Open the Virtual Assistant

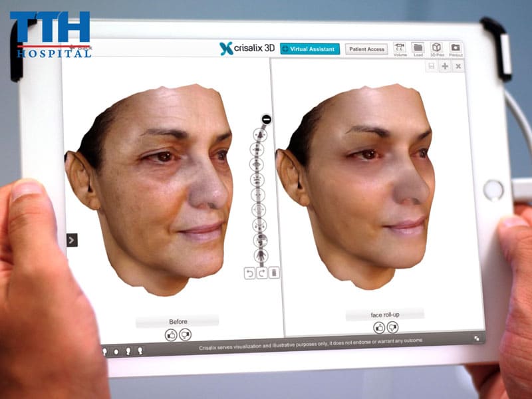click(310, 49)
